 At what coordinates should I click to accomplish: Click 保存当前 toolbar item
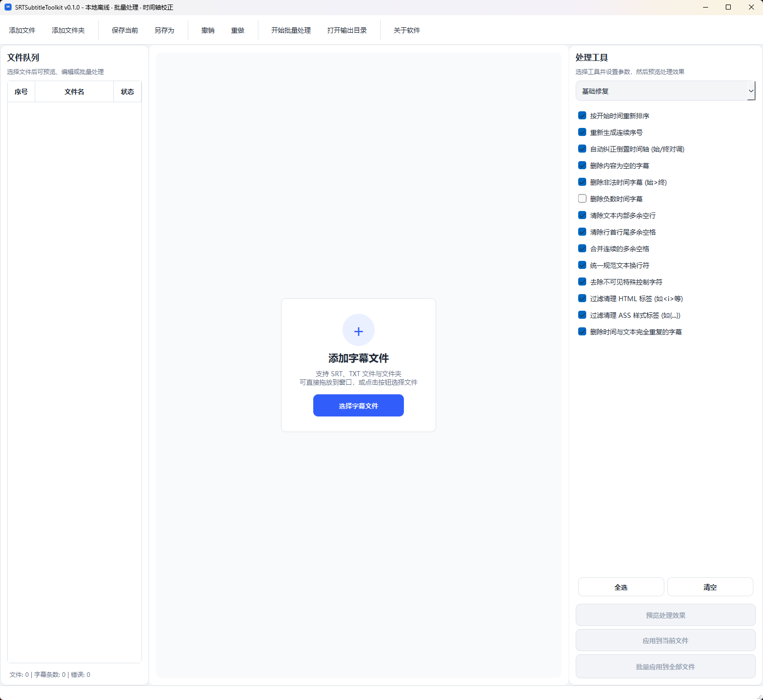125,30
